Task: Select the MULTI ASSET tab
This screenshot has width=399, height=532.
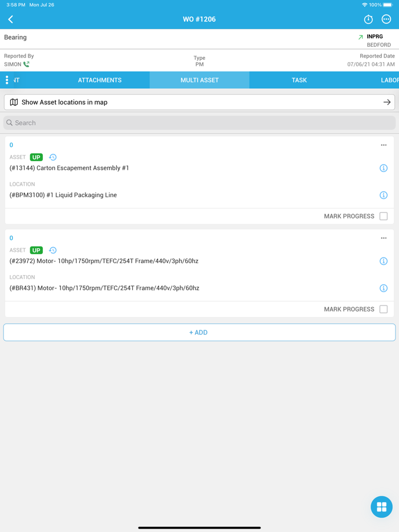Action: [x=199, y=80]
